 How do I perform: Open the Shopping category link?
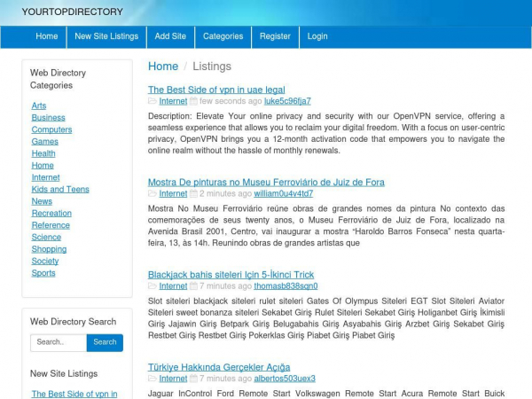[x=49, y=249]
